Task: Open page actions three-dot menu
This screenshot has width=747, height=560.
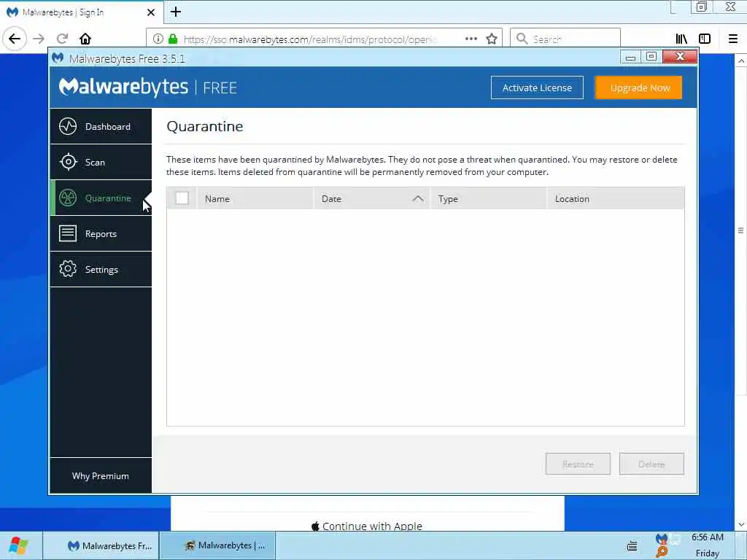Action: [x=471, y=39]
